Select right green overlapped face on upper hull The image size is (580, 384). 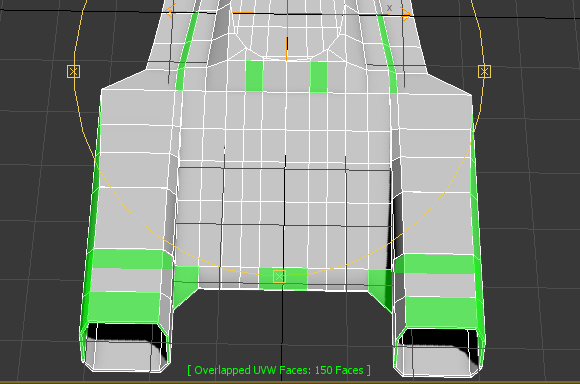[x=318, y=77]
